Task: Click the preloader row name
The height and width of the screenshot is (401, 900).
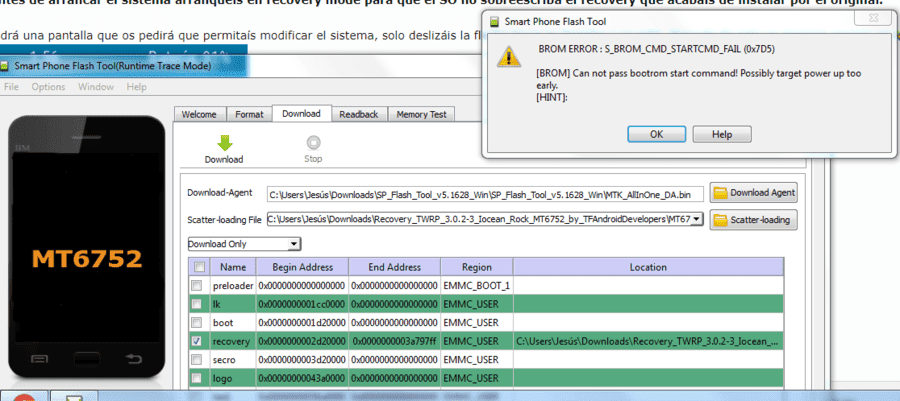Action: pyautogui.click(x=233, y=286)
